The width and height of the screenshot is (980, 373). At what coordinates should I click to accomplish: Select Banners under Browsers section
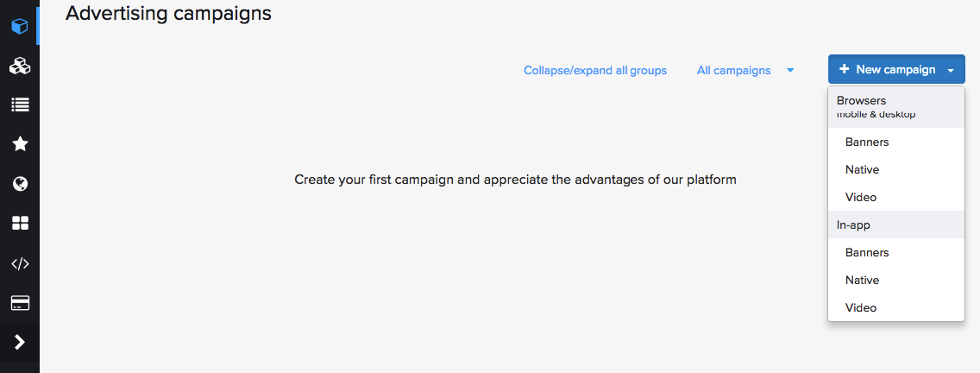tap(867, 142)
